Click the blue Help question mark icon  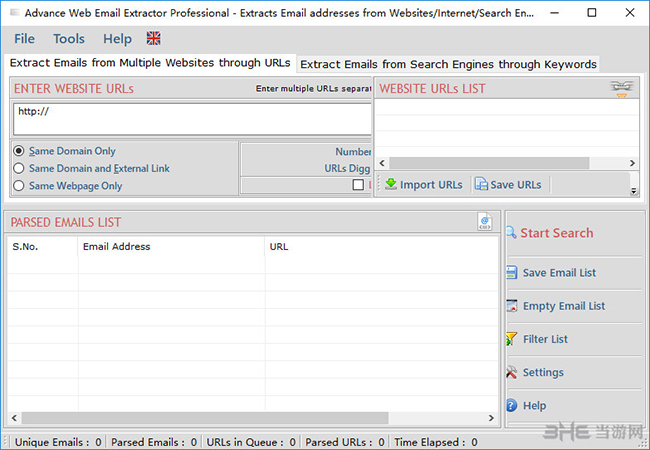click(512, 405)
